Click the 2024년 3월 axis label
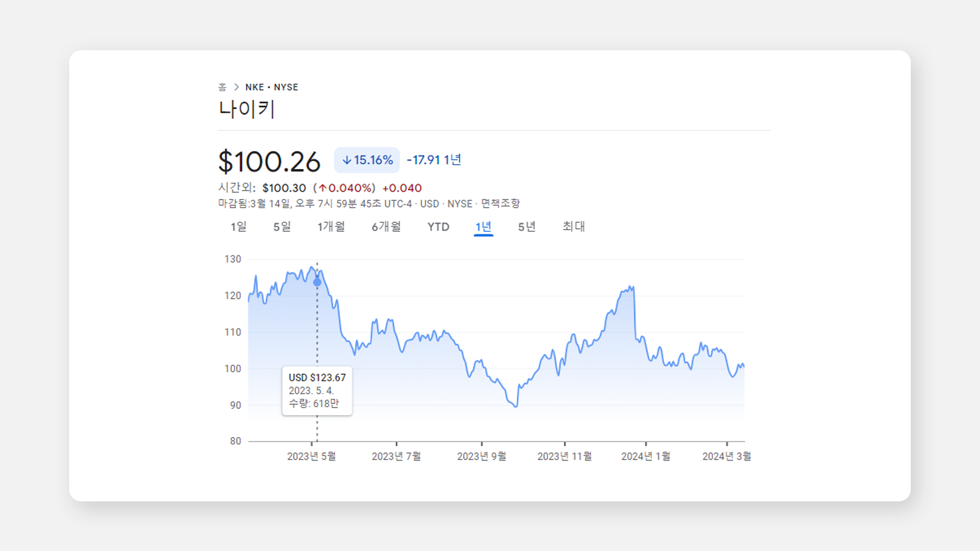This screenshot has height=551, width=980. tap(726, 456)
